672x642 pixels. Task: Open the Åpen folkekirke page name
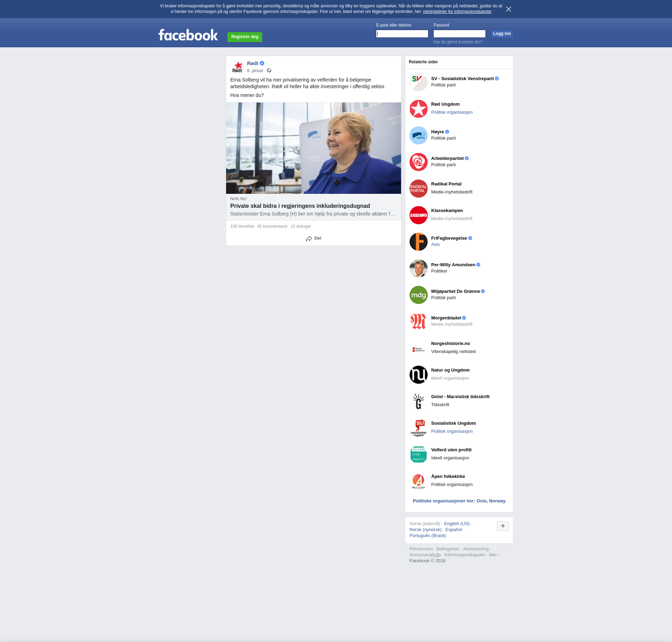tap(448, 477)
